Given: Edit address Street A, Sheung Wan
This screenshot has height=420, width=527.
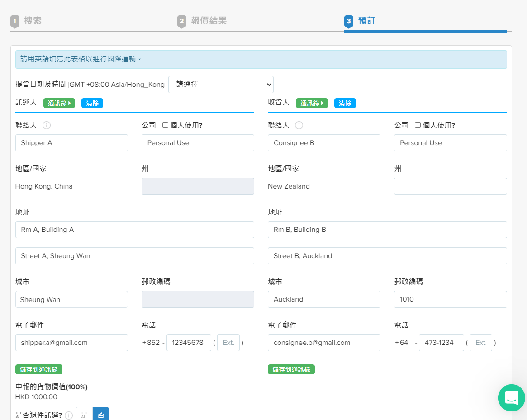Looking at the screenshot, I should [x=135, y=256].
